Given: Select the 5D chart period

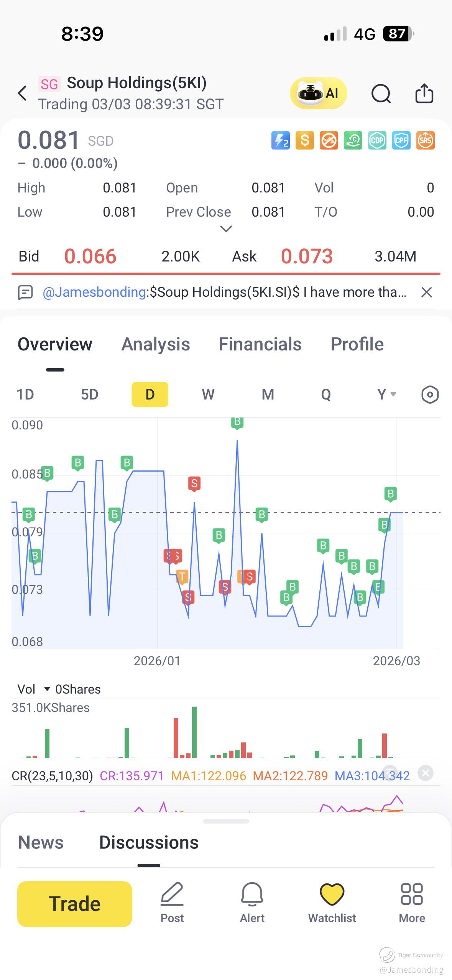Looking at the screenshot, I should (x=89, y=394).
